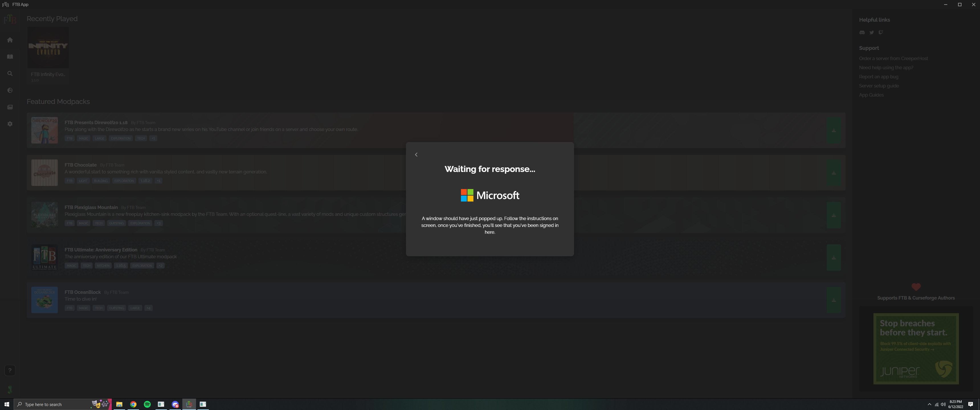
Task: Open the Twitter helpful link icon
Action: 871,32
